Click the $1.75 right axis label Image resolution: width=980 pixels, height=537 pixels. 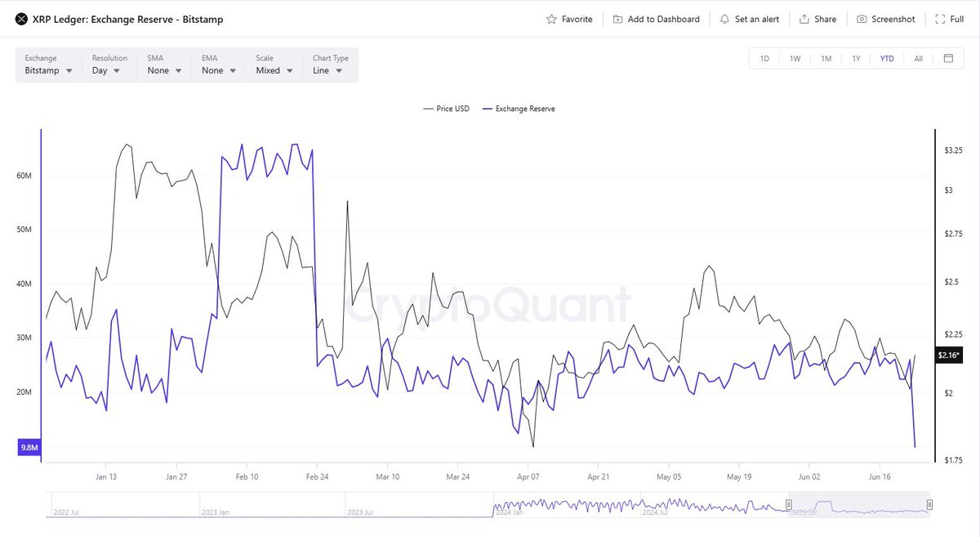(953, 460)
